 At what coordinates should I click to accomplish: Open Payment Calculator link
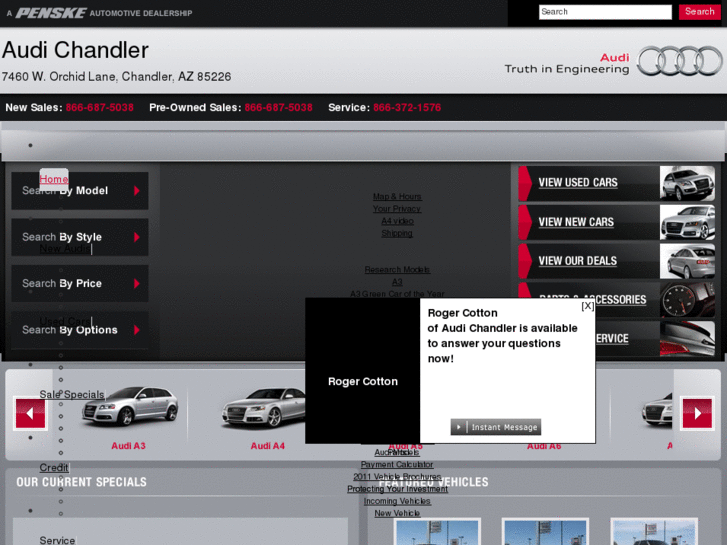click(397, 464)
